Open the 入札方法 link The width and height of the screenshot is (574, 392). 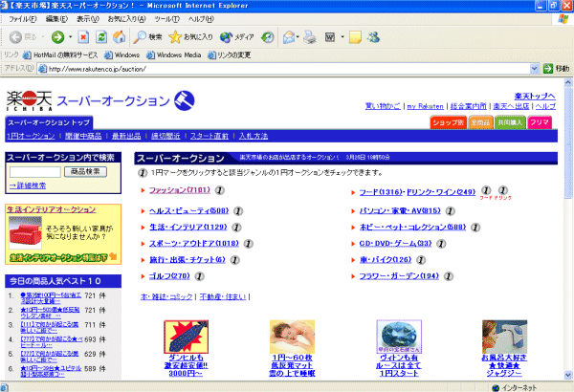[254, 136]
